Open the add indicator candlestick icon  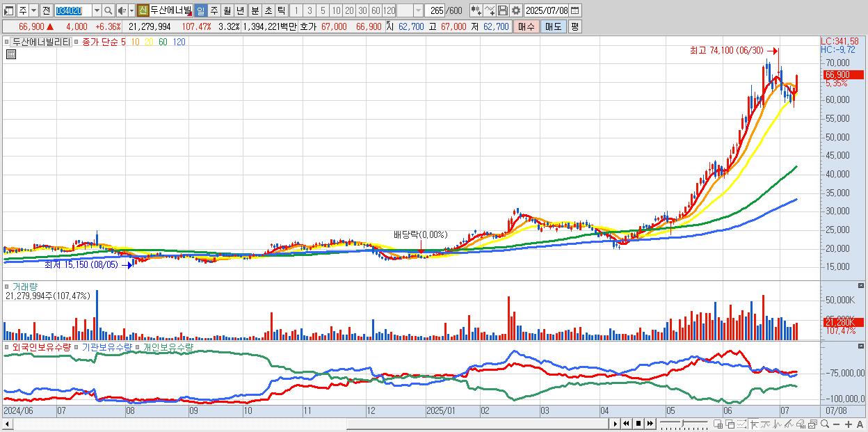coord(476,10)
